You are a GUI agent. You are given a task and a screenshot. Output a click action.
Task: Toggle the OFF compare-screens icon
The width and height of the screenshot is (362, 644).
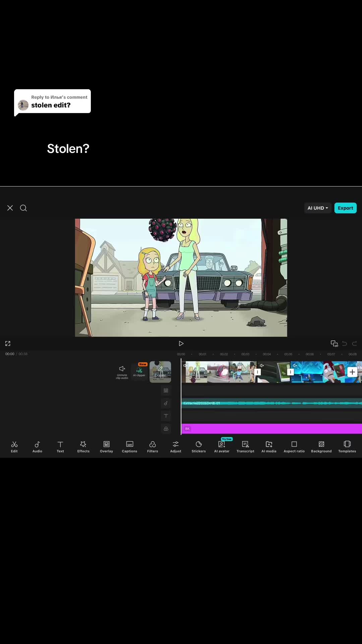click(334, 343)
